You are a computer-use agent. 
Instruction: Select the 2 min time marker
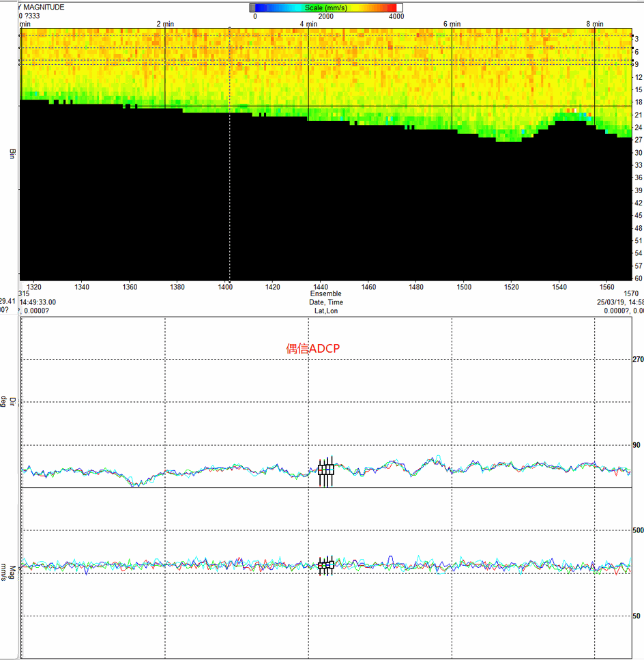[165, 24]
